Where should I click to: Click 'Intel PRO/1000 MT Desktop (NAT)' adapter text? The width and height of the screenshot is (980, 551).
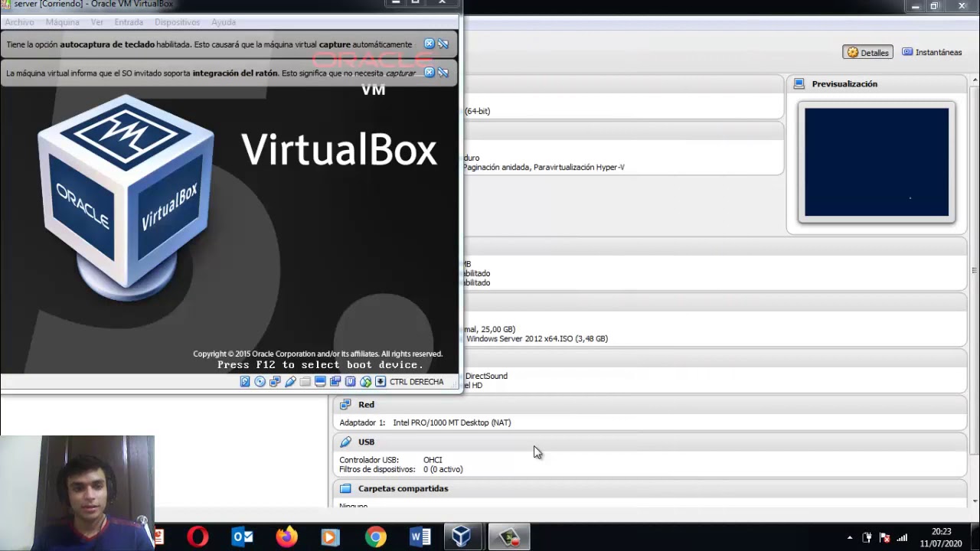coord(452,422)
